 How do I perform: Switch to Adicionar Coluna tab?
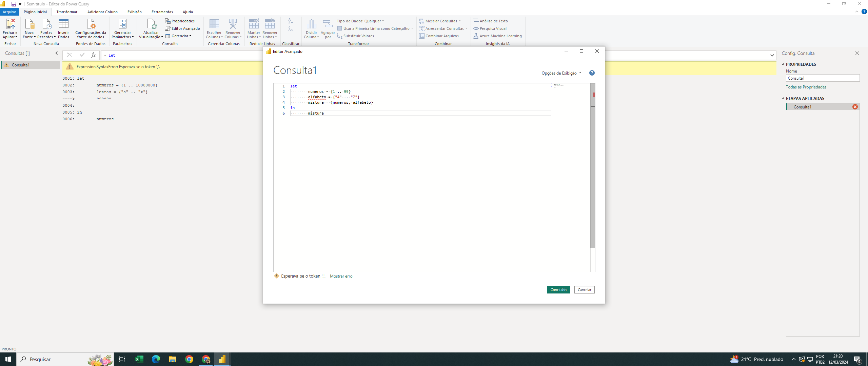click(x=102, y=12)
